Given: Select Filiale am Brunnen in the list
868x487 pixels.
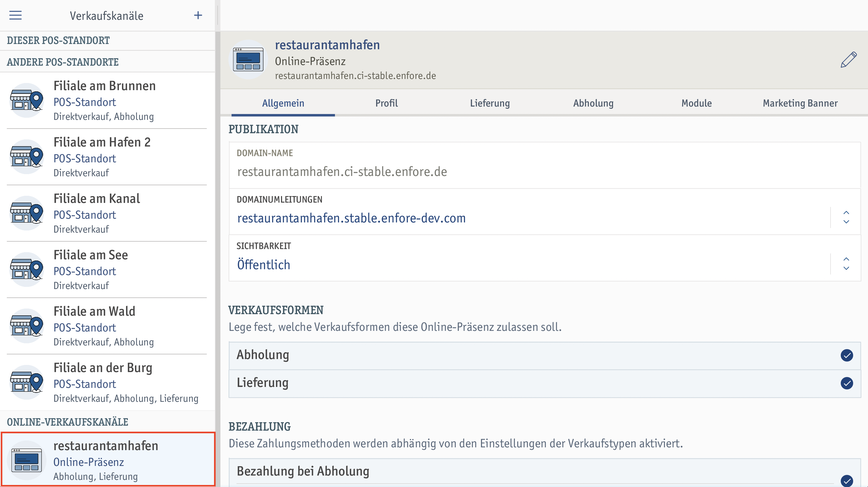Looking at the screenshot, I should pos(107,100).
